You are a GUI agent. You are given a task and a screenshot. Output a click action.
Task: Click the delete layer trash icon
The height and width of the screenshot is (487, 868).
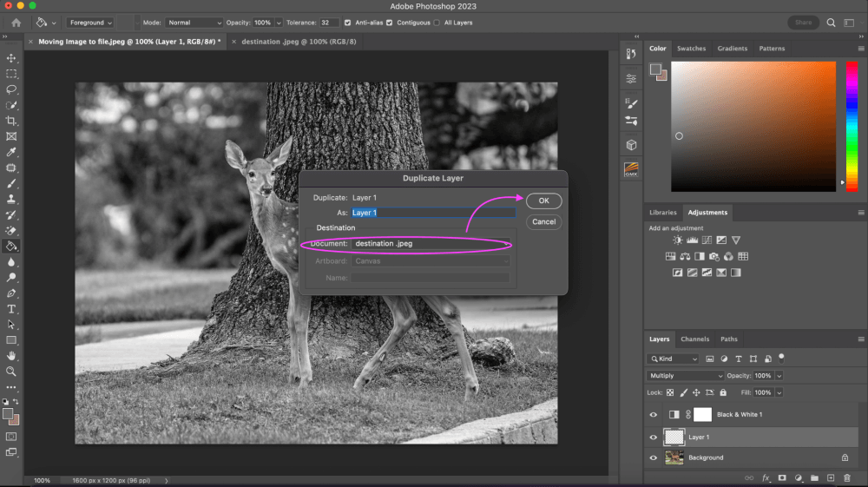tap(847, 477)
